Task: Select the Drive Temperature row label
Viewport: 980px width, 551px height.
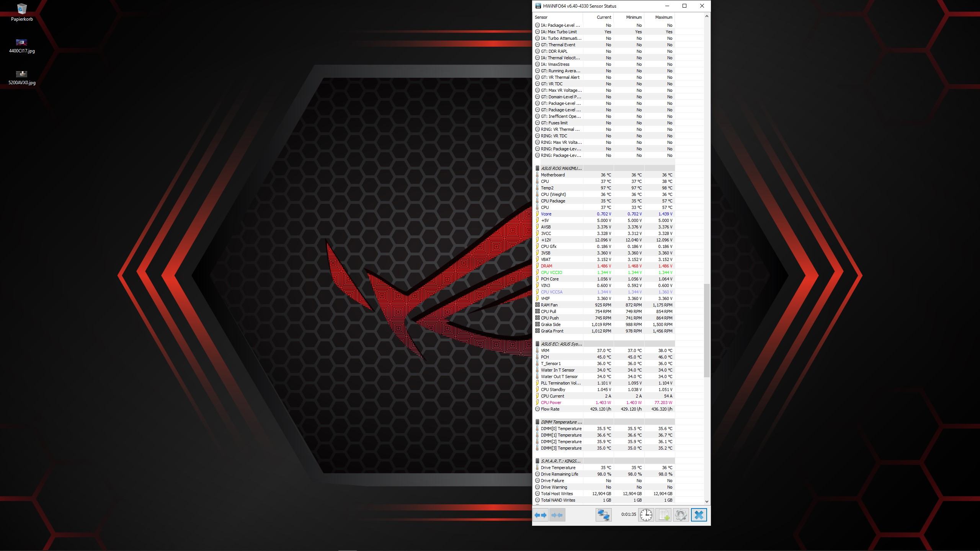Action: tap(558, 468)
